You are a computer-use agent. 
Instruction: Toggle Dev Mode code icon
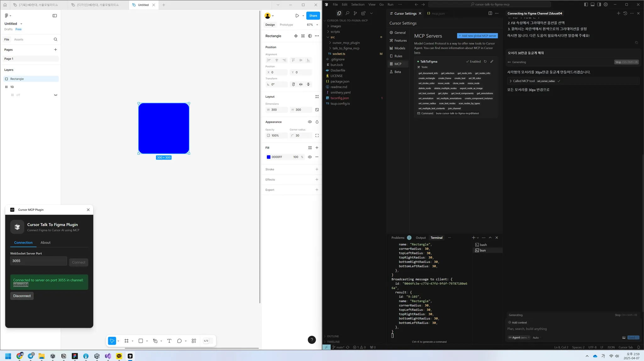[x=206, y=341]
